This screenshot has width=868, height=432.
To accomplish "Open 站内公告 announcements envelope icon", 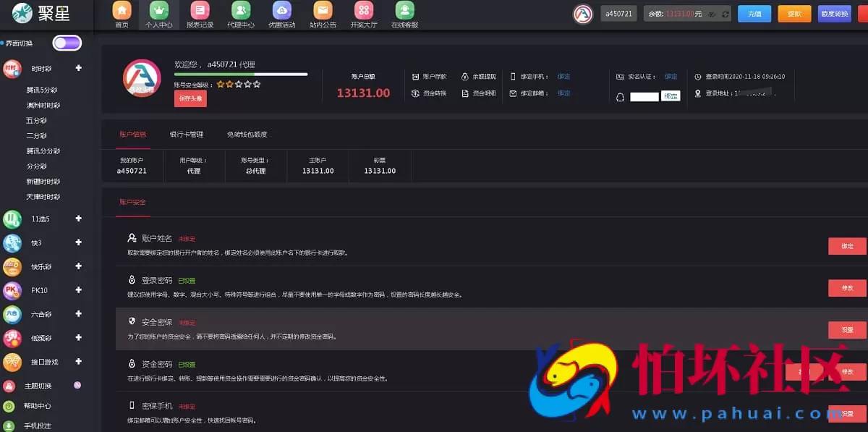I will point(323,11).
